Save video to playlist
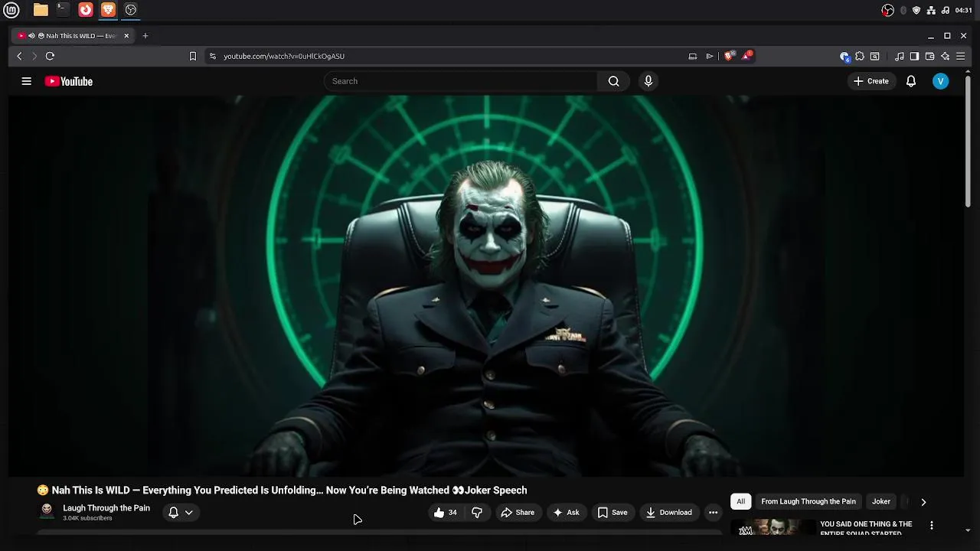 coord(612,513)
